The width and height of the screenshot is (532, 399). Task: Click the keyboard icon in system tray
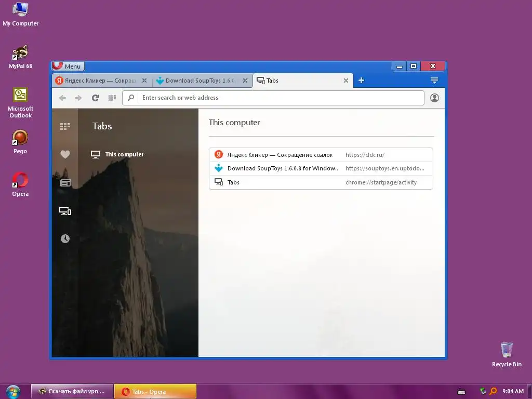tap(461, 392)
